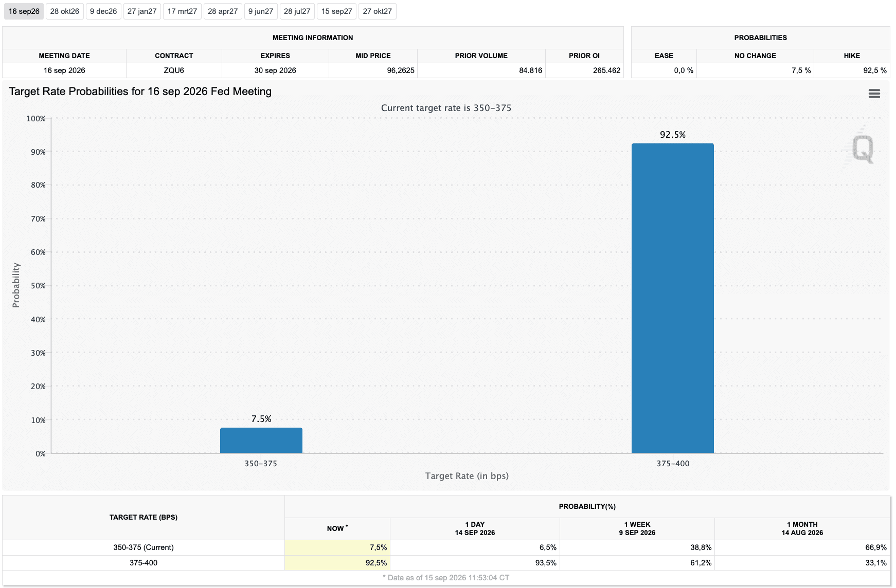Click the NOW value 7,5% cell
The height and width of the screenshot is (588, 896).
[337, 547]
